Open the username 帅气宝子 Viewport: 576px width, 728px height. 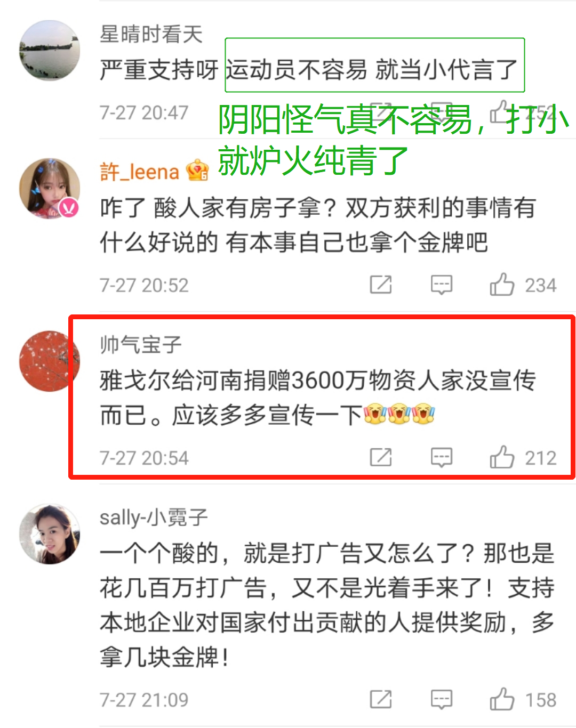141,344
